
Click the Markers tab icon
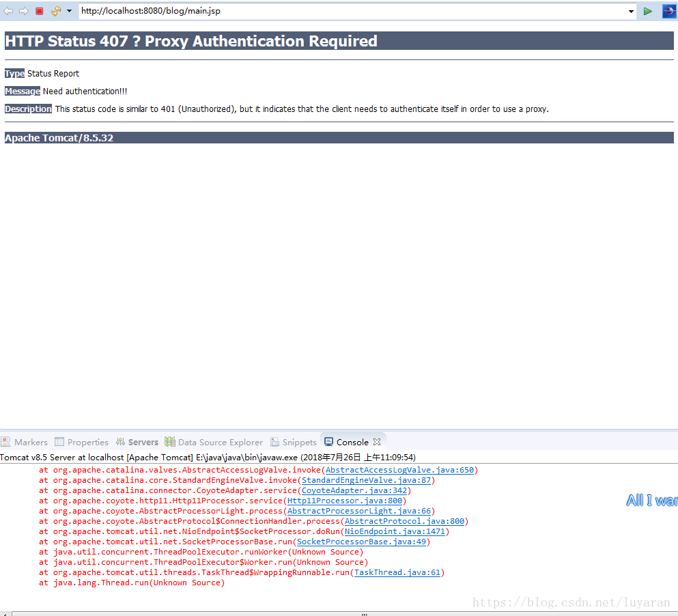tap(5, 442)
